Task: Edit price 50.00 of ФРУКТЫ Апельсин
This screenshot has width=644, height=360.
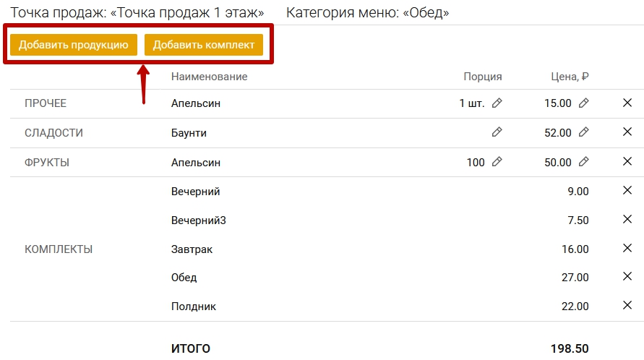Action: (x=583, y=161)
